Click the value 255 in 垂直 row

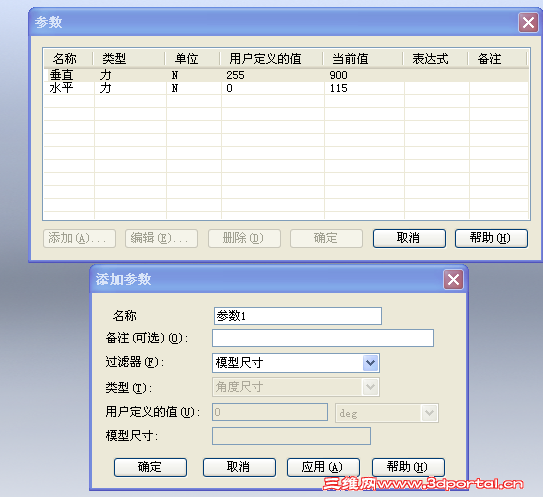[x=235, y=75]
